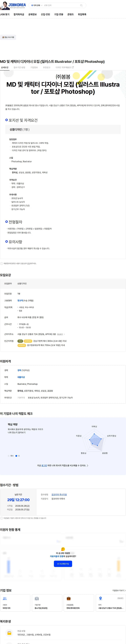Click the 산업(업종) briefcase icon card
The width and height of the screenshot is (126, 644).
[79, 603]
